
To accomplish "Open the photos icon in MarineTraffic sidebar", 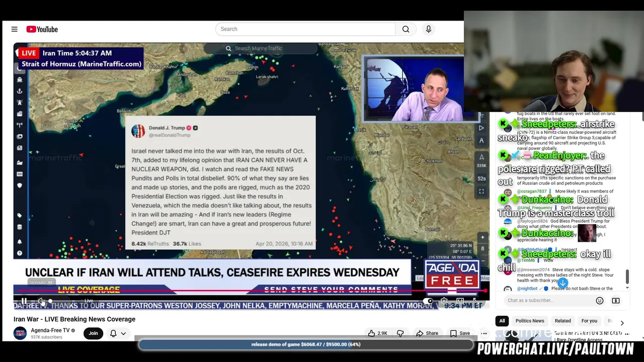I will (20, 136).
